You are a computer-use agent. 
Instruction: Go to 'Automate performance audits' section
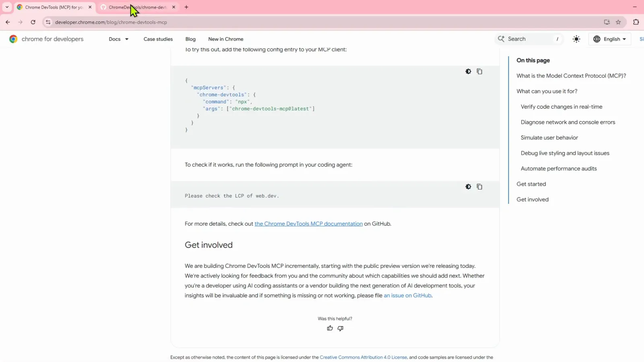click(x=559, y=169)
